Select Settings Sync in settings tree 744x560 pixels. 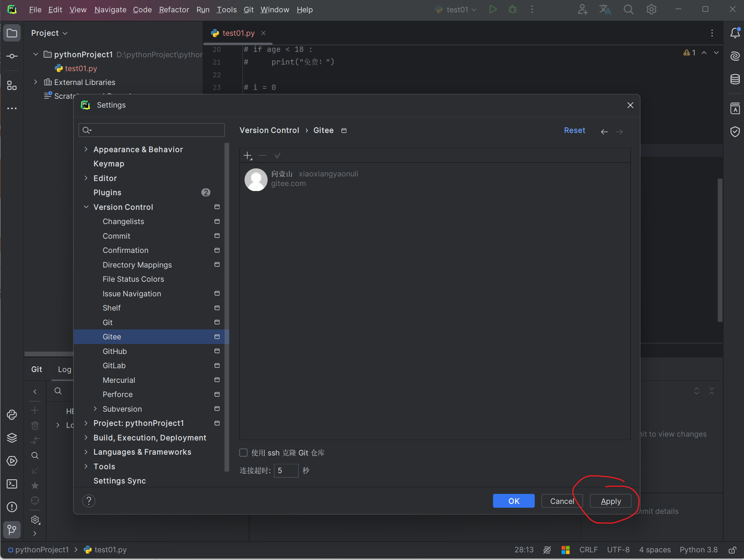120,481
